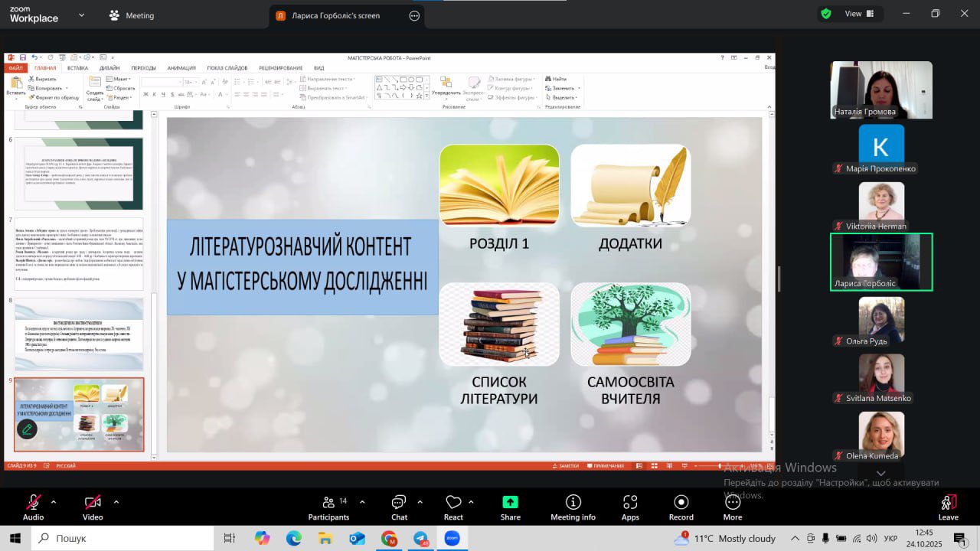Turn on camera with Video button
The height and width of the screenshot is (551, 980).
click(93, 507)
